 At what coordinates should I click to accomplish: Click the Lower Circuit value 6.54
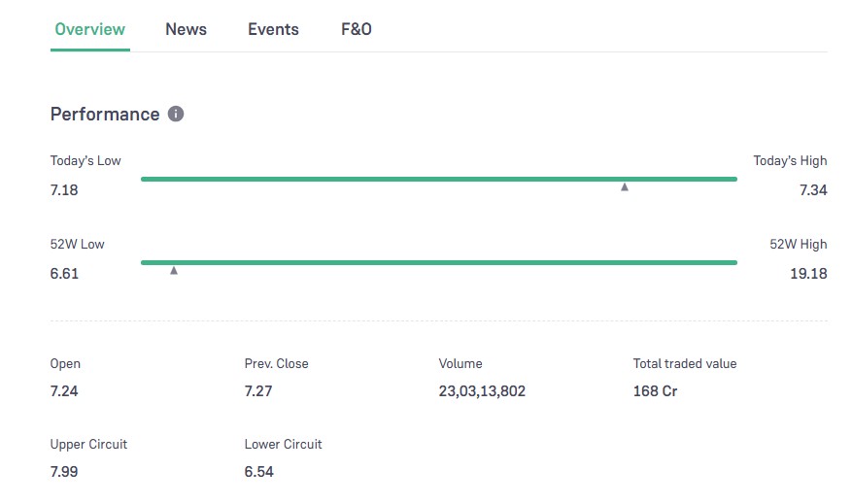coord(258,472)
